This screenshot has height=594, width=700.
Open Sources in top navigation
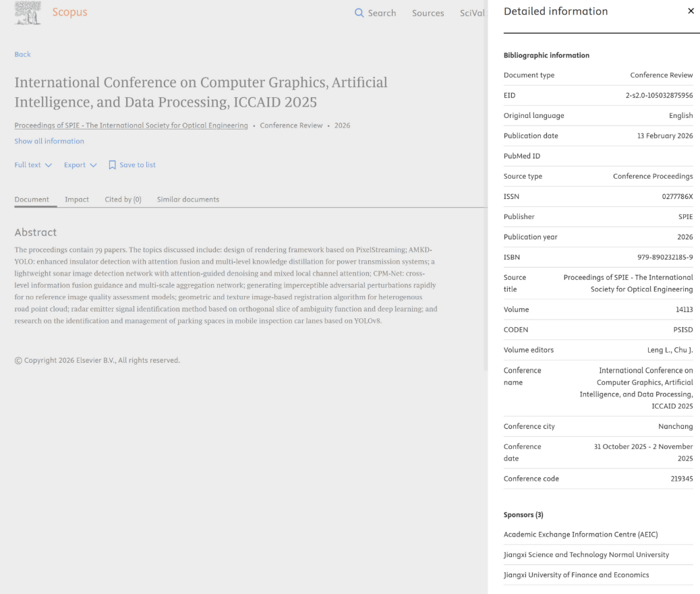coord(428,13)
